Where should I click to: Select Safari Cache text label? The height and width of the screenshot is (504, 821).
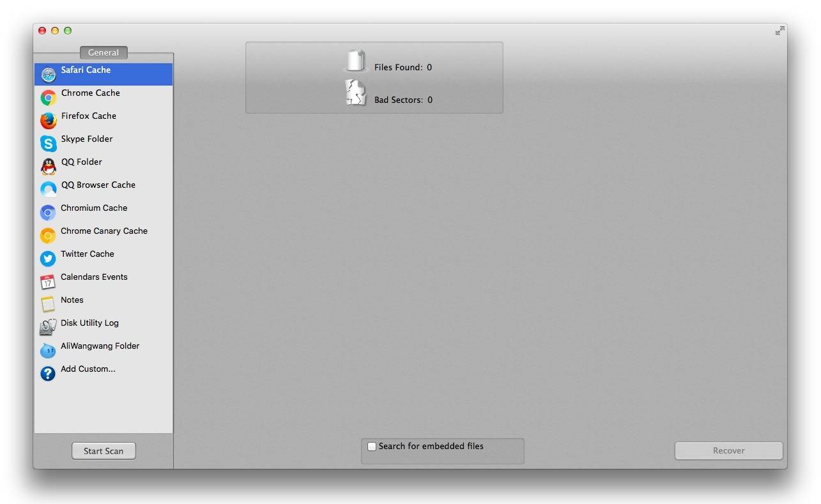[x=86, y=70]
